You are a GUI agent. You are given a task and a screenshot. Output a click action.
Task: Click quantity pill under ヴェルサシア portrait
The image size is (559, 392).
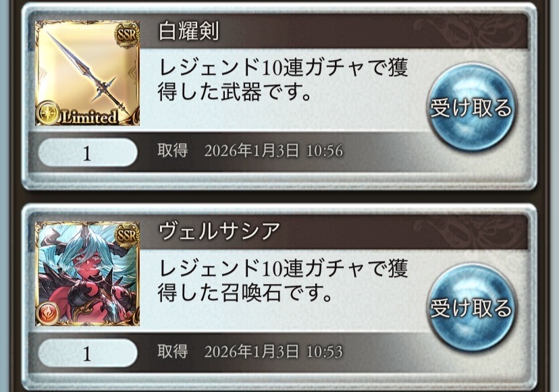pyautogui.click(x=87, y=353)
